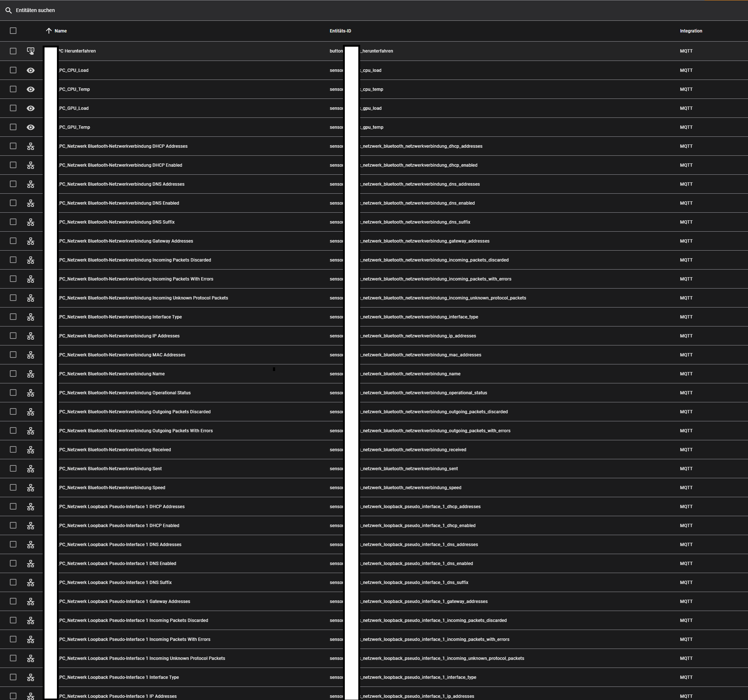
Task: Sort by the Entitäts-ID column header
Action: [x=340, y=31]
